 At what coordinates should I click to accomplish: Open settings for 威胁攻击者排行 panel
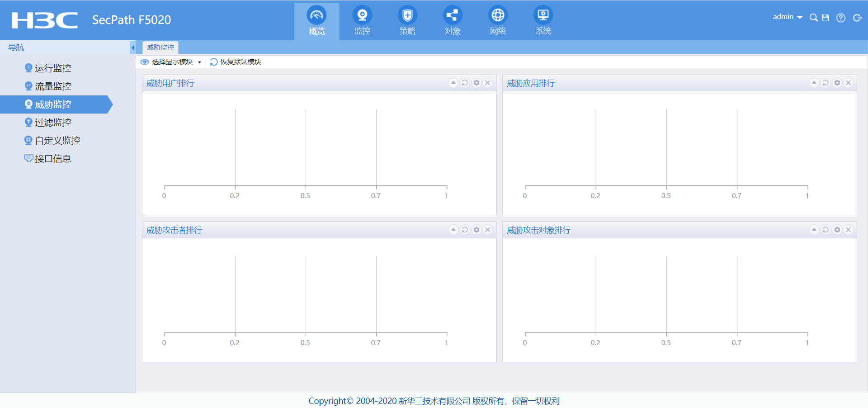click(x=476, y=230)
